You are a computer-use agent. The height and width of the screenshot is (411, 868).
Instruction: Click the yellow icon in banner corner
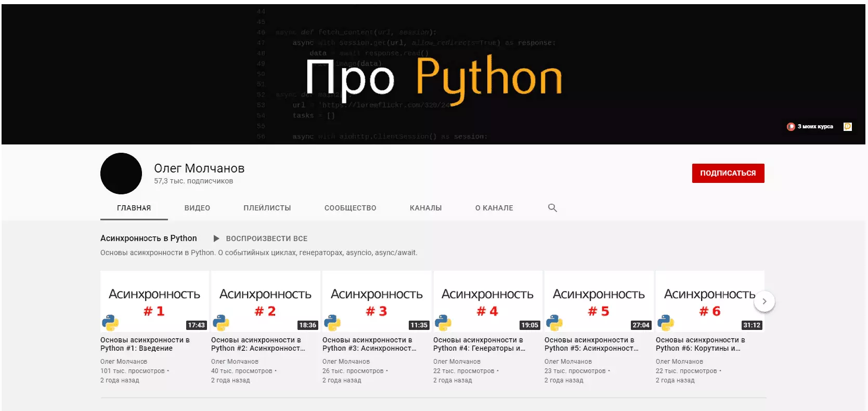pos(847,127)
